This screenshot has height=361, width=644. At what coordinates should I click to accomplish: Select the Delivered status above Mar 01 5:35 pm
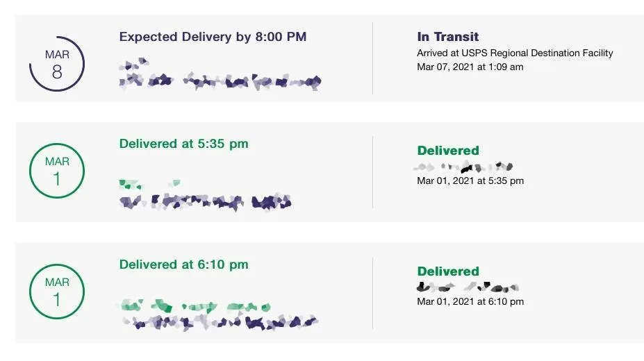[x=447, y=151]
